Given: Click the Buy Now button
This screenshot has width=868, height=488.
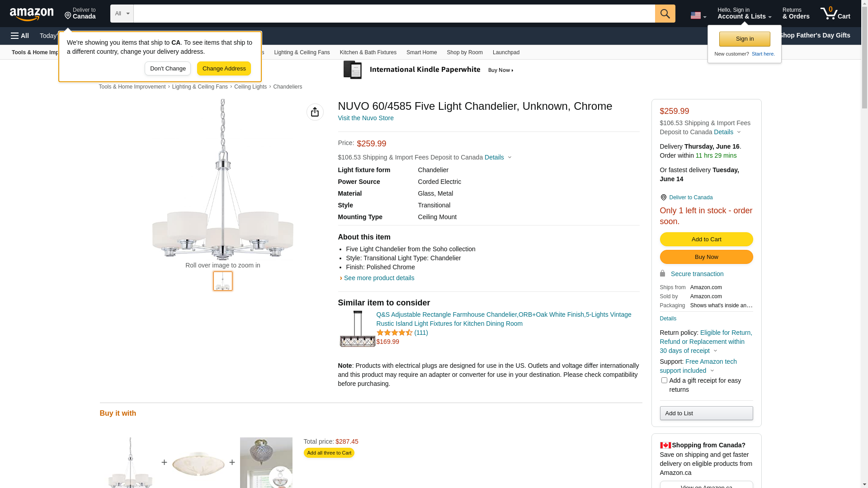Looking at the screenshot, I should click(x=706, y=257).
